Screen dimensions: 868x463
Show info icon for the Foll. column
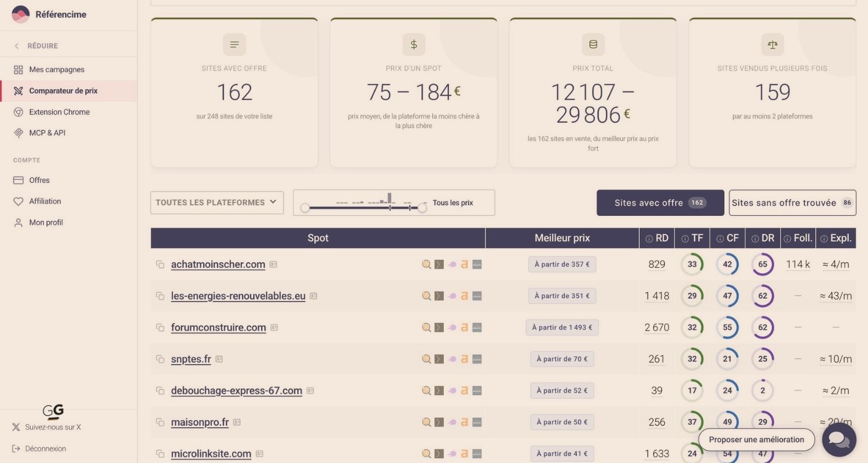click(788, 238)
